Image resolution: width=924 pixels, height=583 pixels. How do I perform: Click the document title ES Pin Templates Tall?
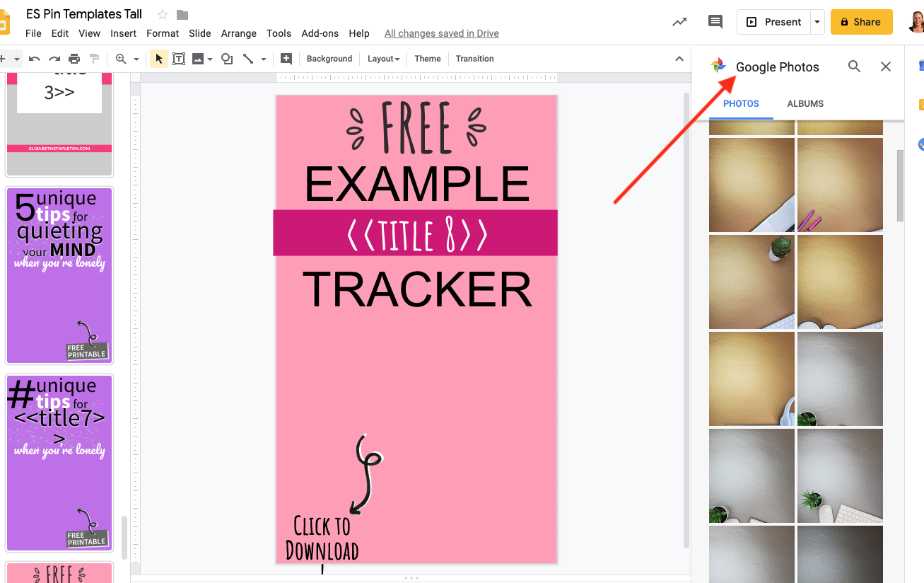coord(84,14)
